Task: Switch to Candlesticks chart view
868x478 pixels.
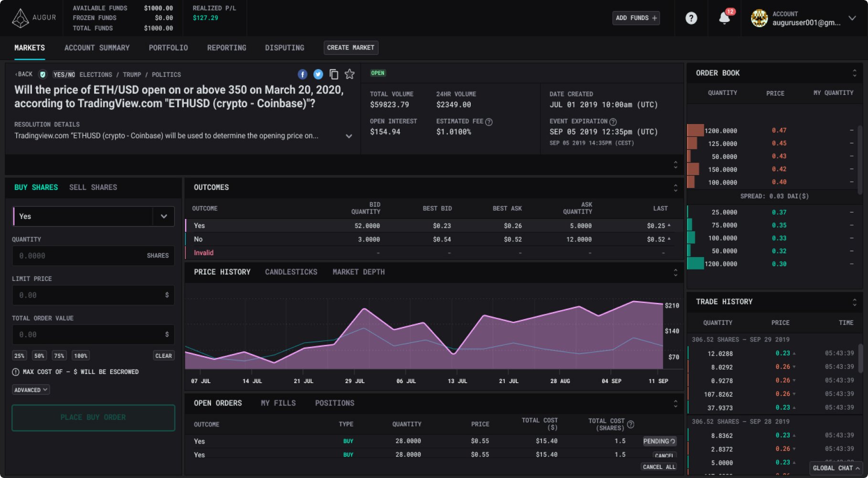Action: tap(291, 272)
